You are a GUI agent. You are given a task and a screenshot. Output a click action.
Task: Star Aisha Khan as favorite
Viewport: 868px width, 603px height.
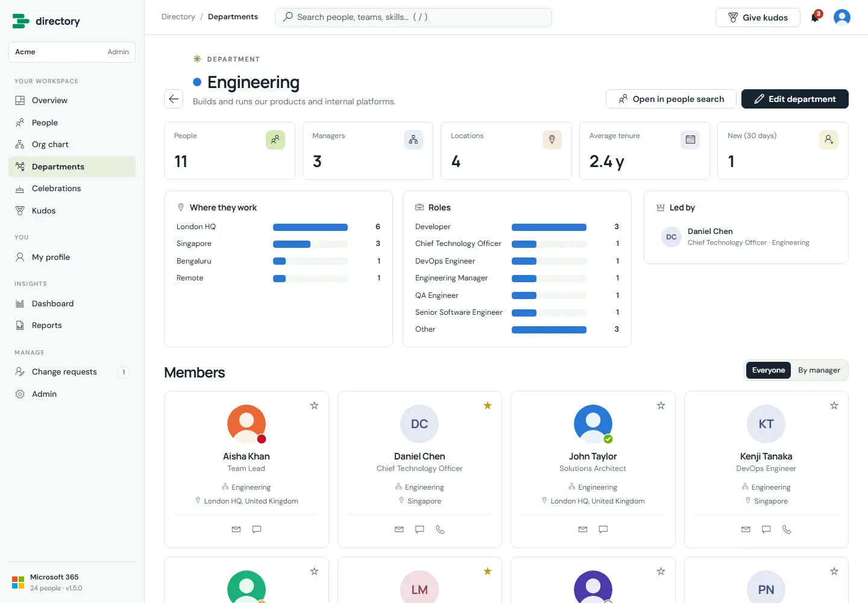314,406
